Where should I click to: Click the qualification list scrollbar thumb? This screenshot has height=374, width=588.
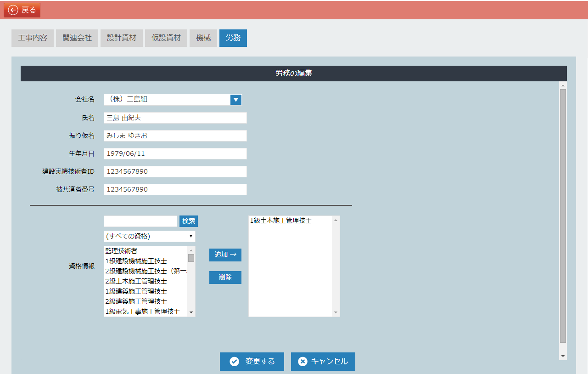click(x=191, y=258)
